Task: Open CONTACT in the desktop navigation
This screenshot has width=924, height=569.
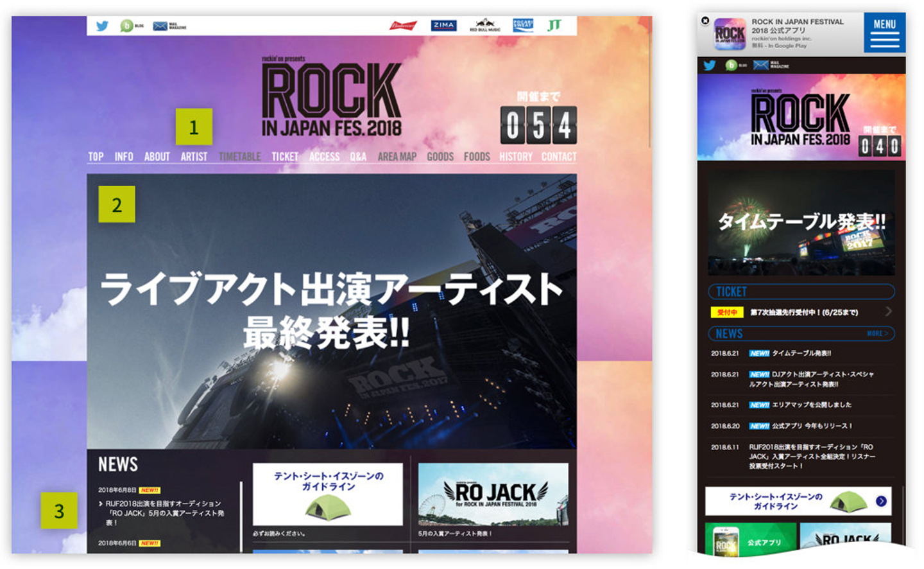Action: point(559,157)
